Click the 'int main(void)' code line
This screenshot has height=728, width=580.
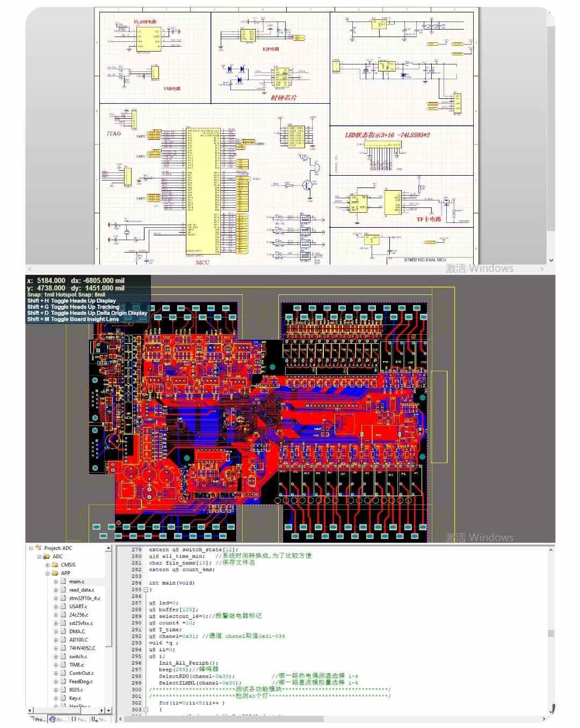[171, 583]
